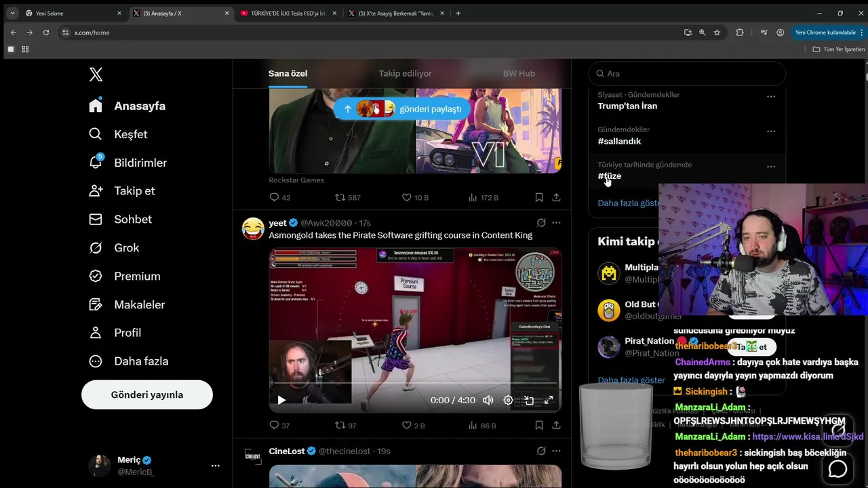Open Premium page
This screenshot has width=868, height=488.
[125, 276]
